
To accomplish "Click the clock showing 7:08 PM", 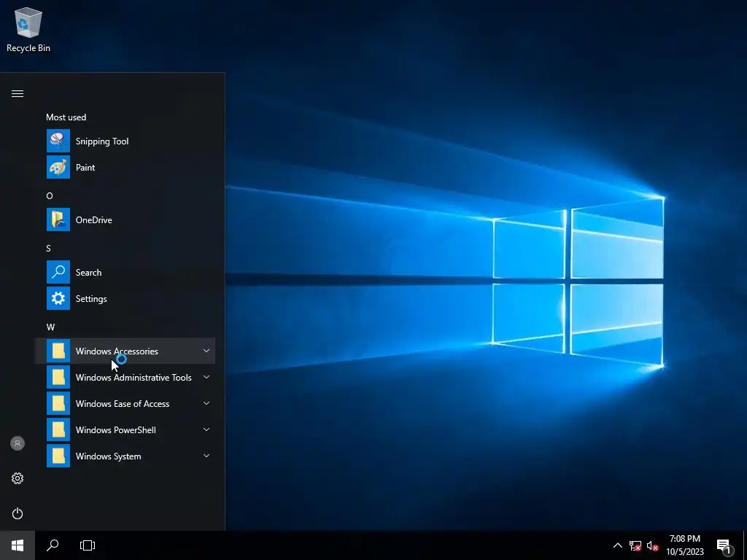I will coord(685,545).
